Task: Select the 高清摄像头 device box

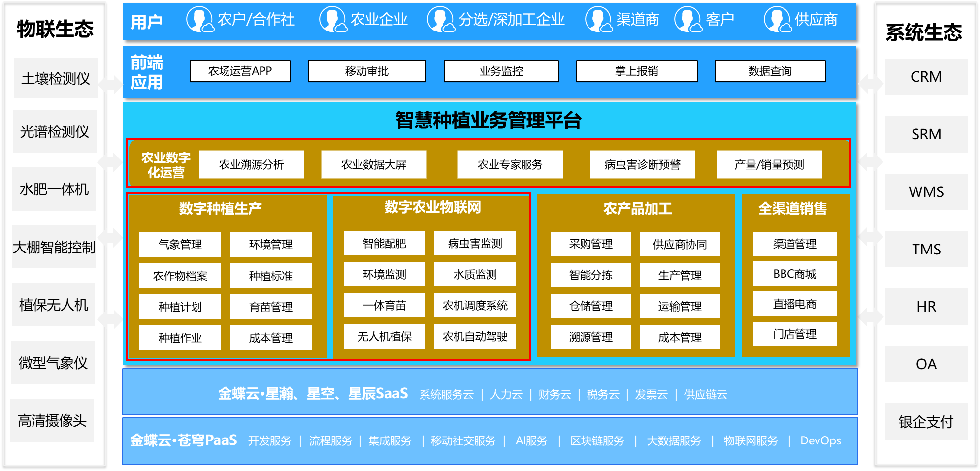Action: click(52, 420)
